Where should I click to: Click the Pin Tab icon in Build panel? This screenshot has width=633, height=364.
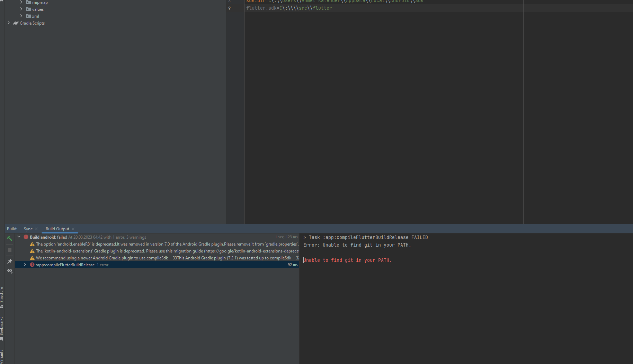click(x=10, y=261)
